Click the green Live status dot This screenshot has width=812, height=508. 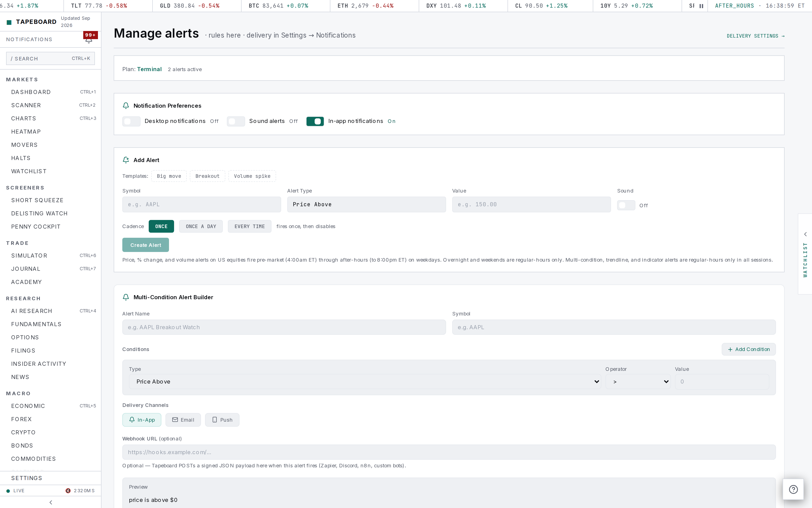[x=8, y=491]
